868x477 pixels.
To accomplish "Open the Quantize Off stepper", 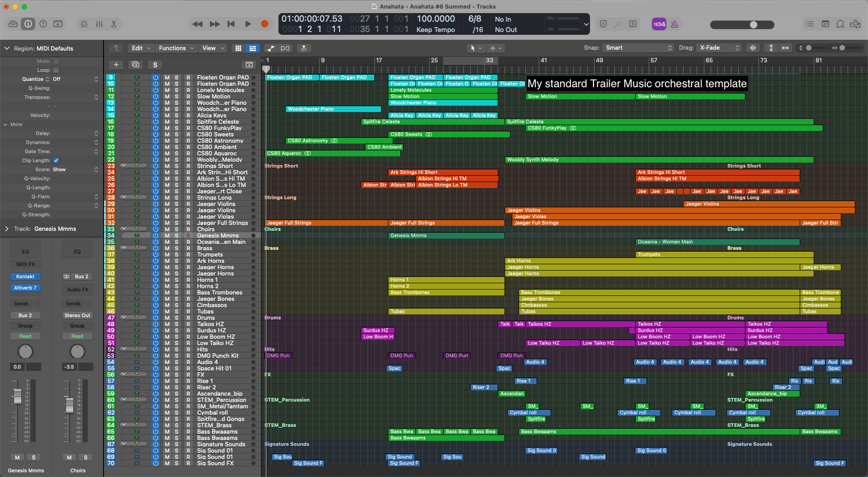I will pyautogui.click(x=96, y=79).
